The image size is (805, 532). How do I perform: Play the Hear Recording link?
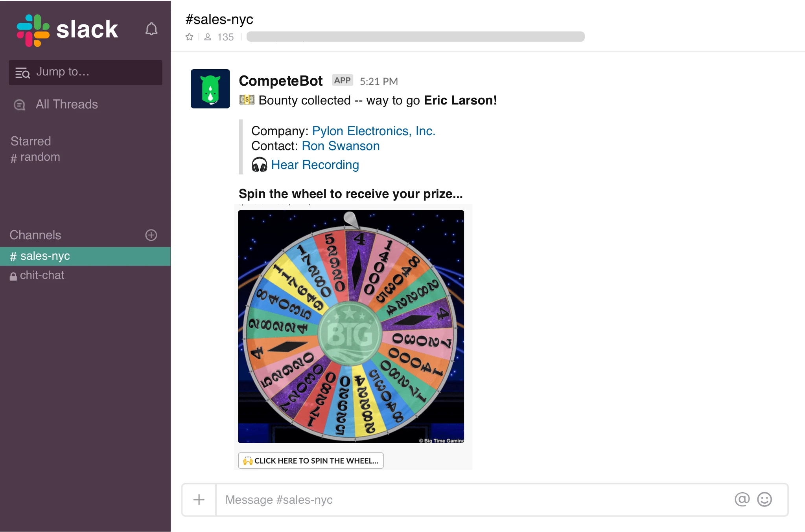coord(315,165)
